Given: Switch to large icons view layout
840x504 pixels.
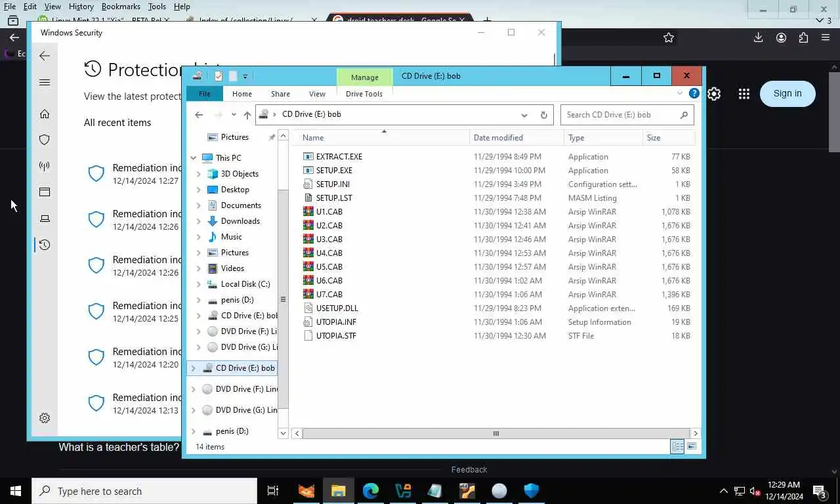Looking at the screenshot, I should [692, 447].
